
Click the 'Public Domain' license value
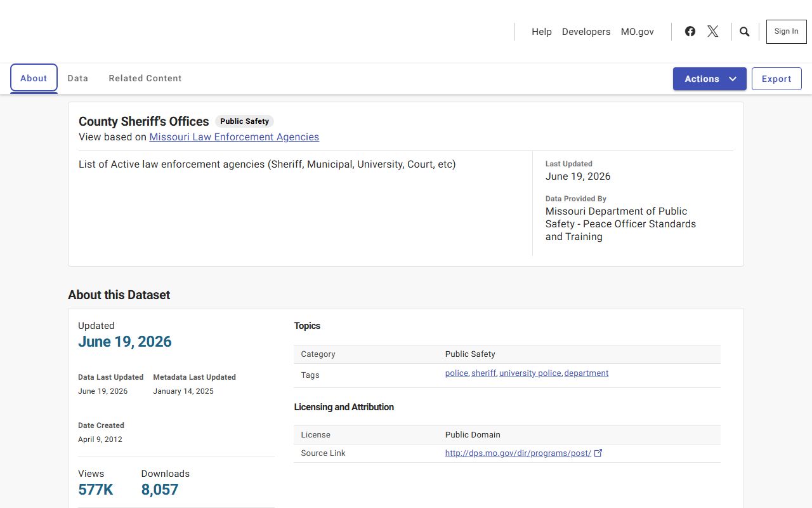coord(473,435)
